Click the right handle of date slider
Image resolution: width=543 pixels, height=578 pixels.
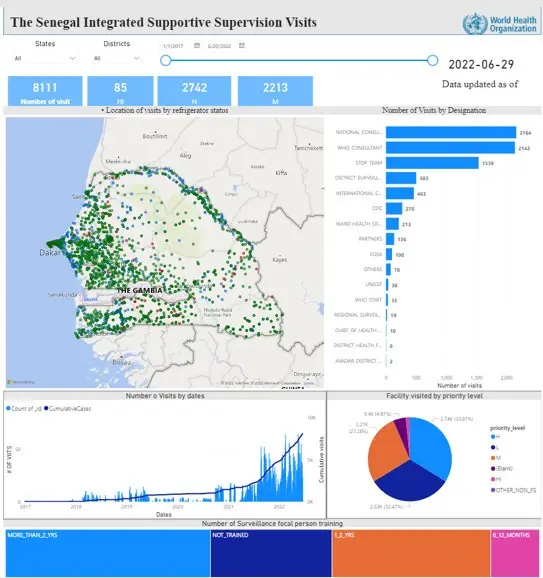tap(433, 60)
